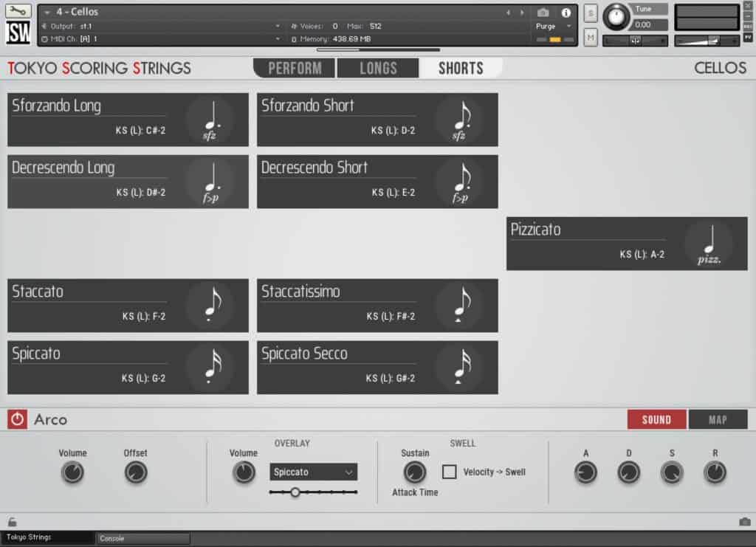Select Sforzando Short note icon
Viewport: 756px width, 547px height.
click(460, 120)
